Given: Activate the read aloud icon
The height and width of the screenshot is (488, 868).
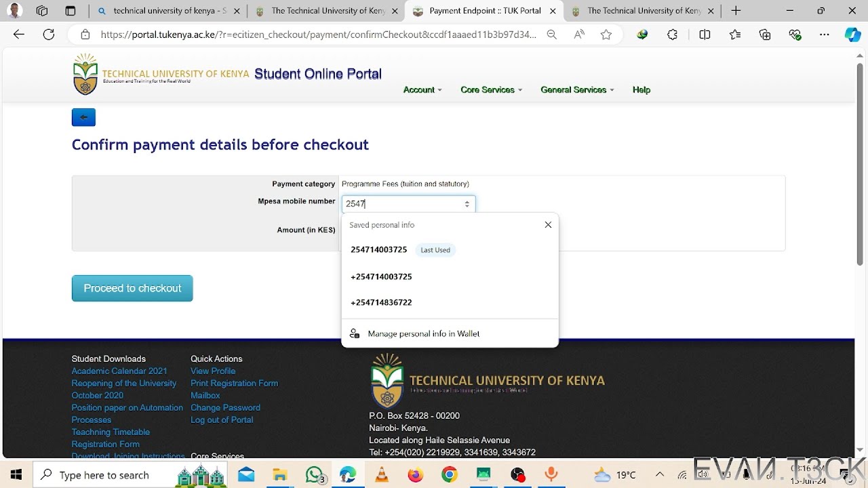Looking at the screenshot, I should [x=579, y=35].
